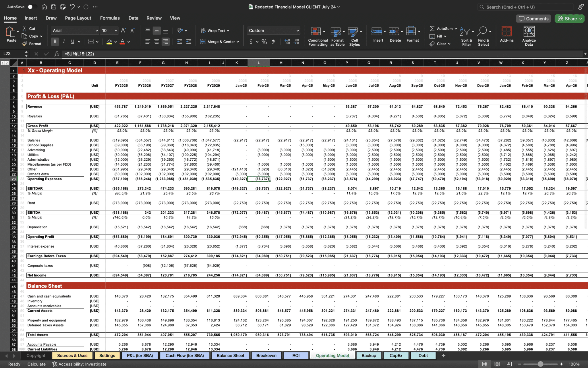This screenshot has width=588, height=368.
Task: Collapse outline to level 1
Action: pyautogui.click(x=3, y=63)
